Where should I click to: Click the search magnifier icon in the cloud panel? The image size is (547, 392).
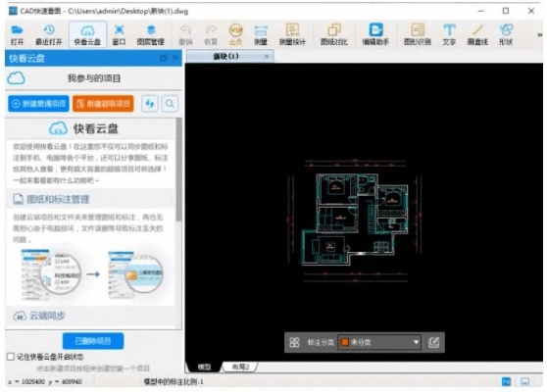[170, 104]
